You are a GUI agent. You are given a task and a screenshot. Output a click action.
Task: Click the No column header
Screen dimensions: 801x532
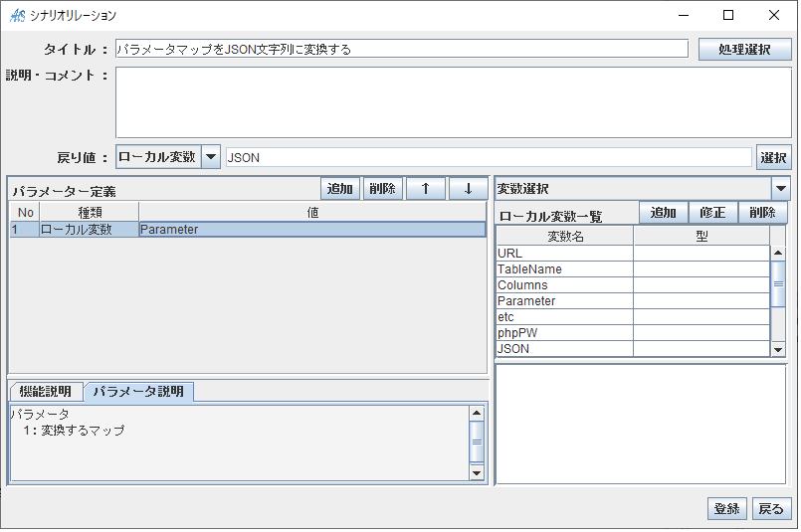25,213
